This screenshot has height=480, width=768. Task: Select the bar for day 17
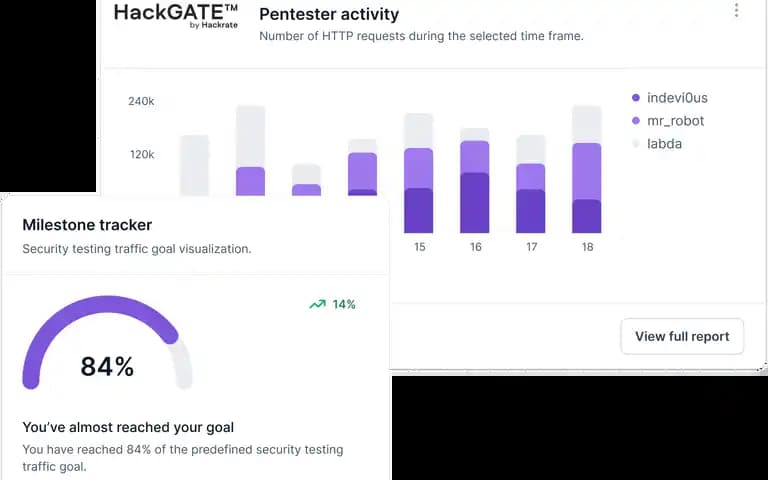[x=530, y=184]
